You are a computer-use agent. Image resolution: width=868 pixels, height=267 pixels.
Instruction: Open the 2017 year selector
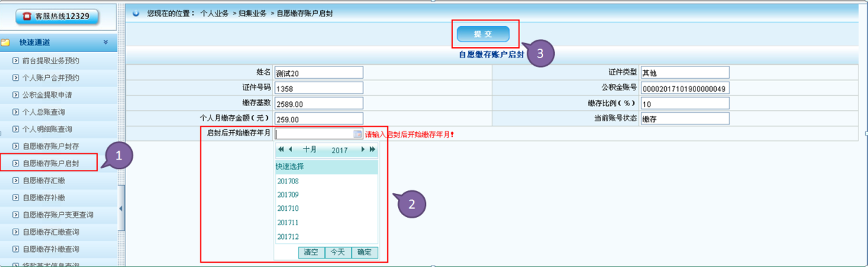point(340,150)
